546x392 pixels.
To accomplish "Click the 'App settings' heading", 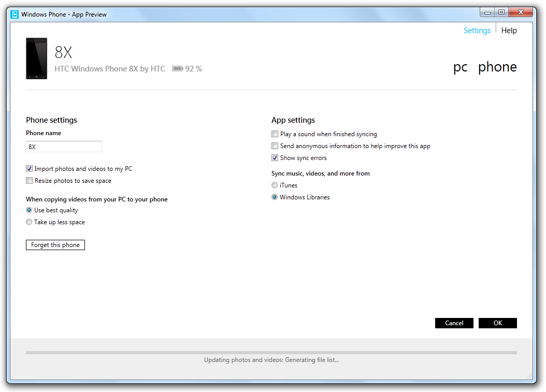I will pyautogui.click(x=293, y=120).
